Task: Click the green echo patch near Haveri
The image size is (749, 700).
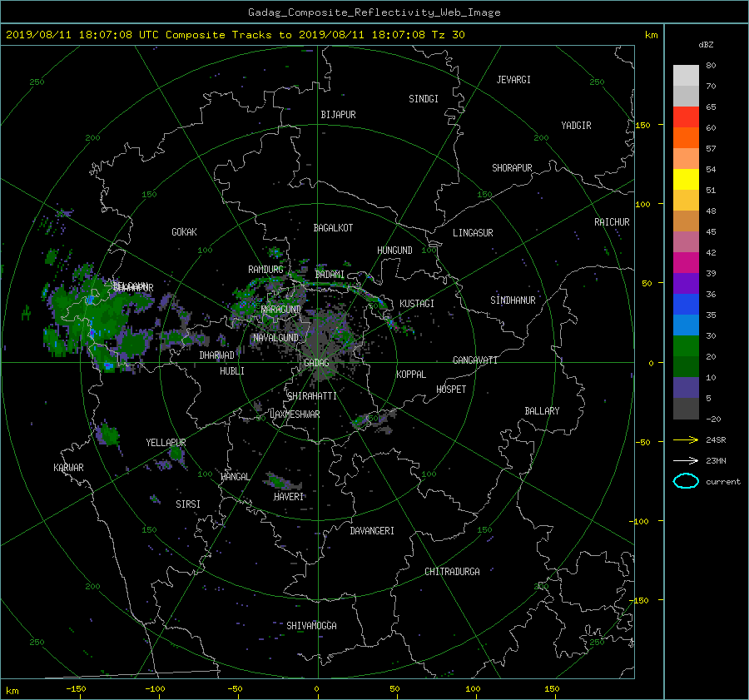Action: pos(280,482)
